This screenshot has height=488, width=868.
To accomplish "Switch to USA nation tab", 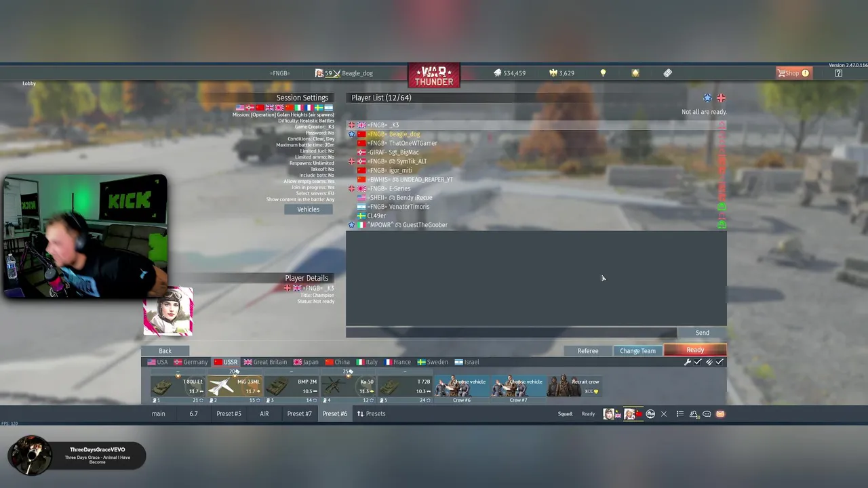I will coord(157,362).
